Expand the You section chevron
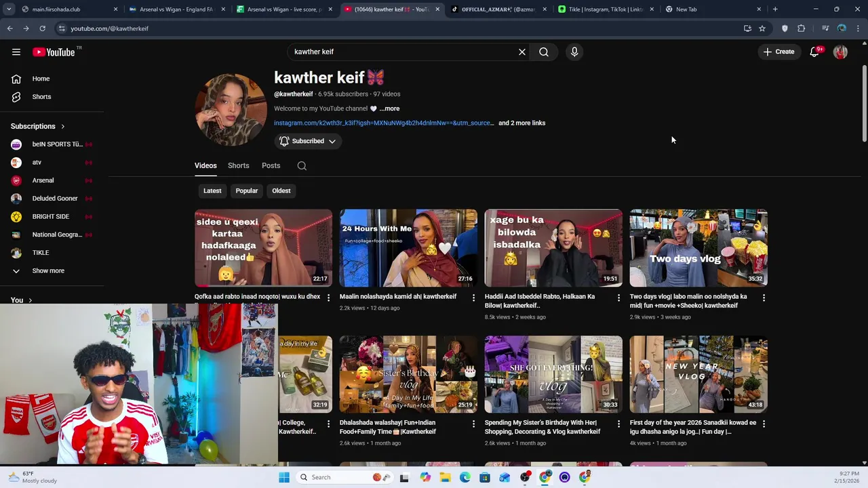Image resolution: width=868 pixels, height=488 pixels. (30, 300)
